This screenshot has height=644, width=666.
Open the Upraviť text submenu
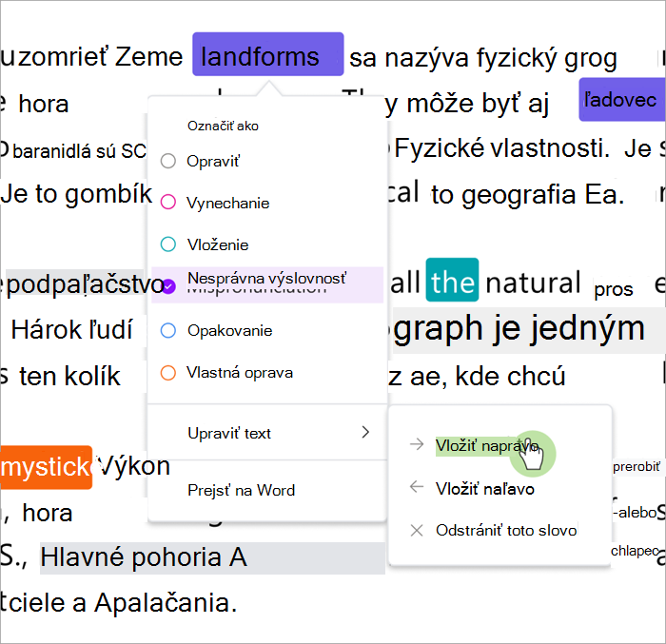point(267,433)
